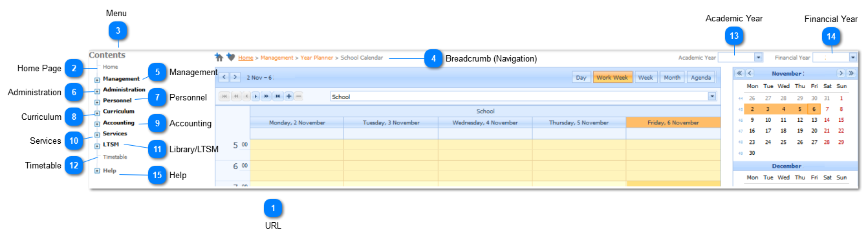Select LTSM in Contents menu
The width and height of the screenshot is (868, 241).
point(111,144)
